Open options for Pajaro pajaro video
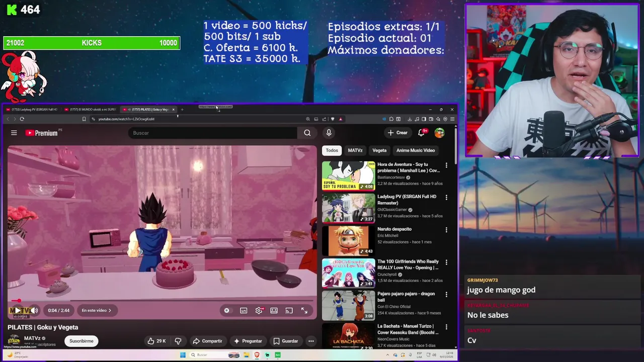Viewport: 644px width, 362px height. [x=446, y=295]
